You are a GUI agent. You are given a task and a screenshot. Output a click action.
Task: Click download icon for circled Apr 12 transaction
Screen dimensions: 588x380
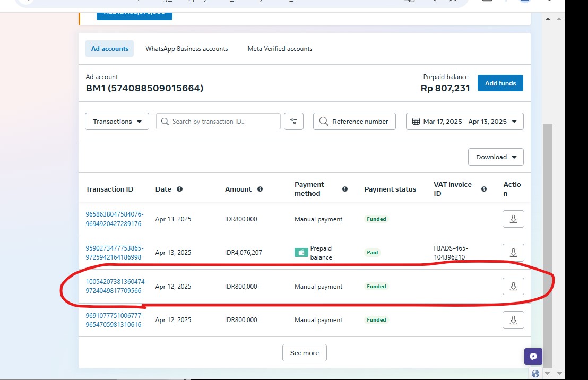tap(513, 287)
